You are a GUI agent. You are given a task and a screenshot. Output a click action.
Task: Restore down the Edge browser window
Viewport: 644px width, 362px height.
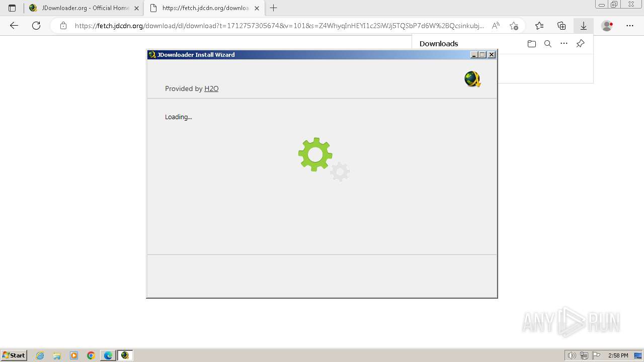614,5
